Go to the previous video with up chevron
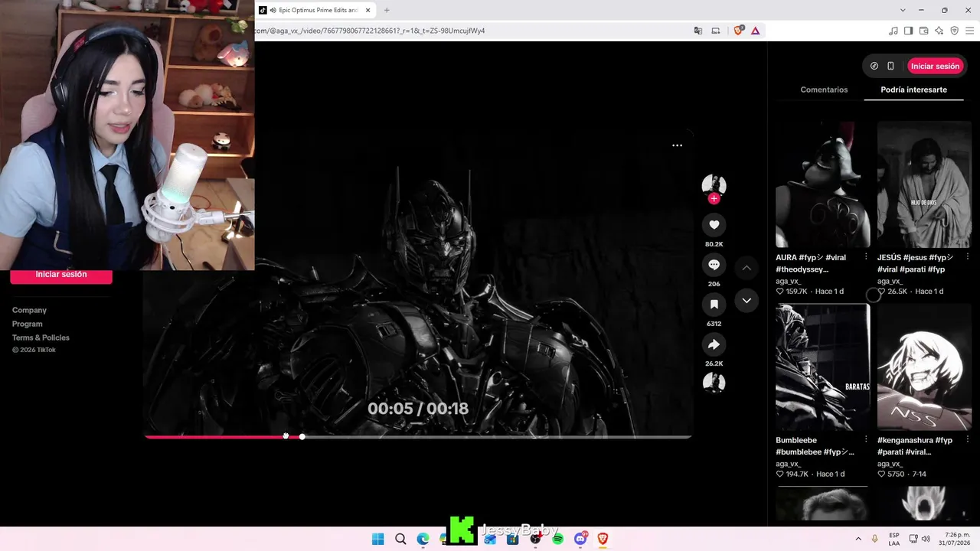This screenshot has width=980, height=551. 746,268
